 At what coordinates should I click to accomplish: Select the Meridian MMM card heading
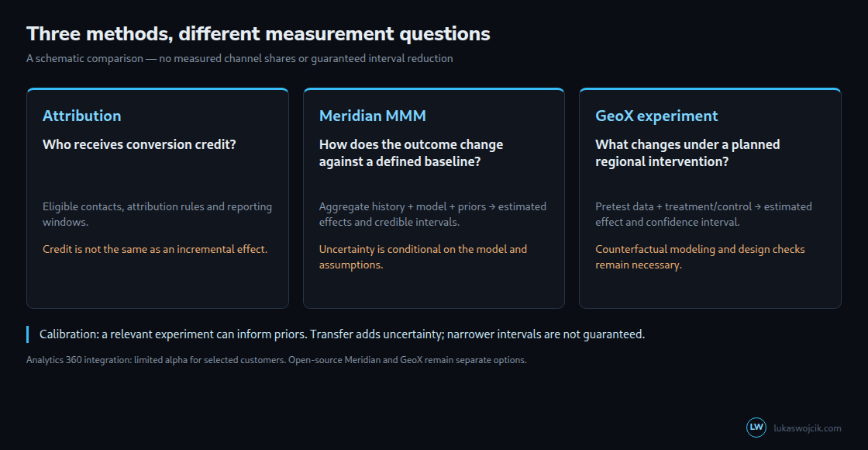(x=373, y=116)
